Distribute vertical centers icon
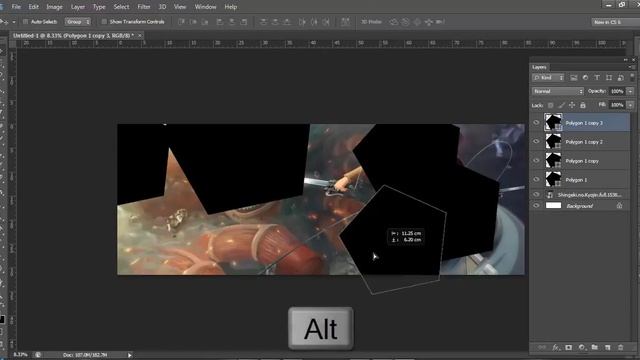This screenshot has width=640, height=360. coord(275,22)
